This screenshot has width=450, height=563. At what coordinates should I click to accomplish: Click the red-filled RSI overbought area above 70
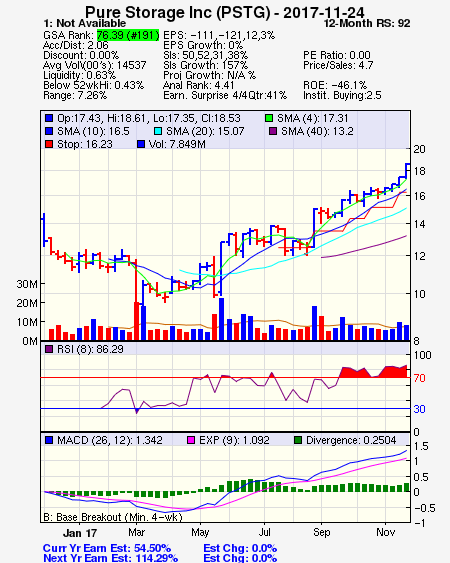374,372
